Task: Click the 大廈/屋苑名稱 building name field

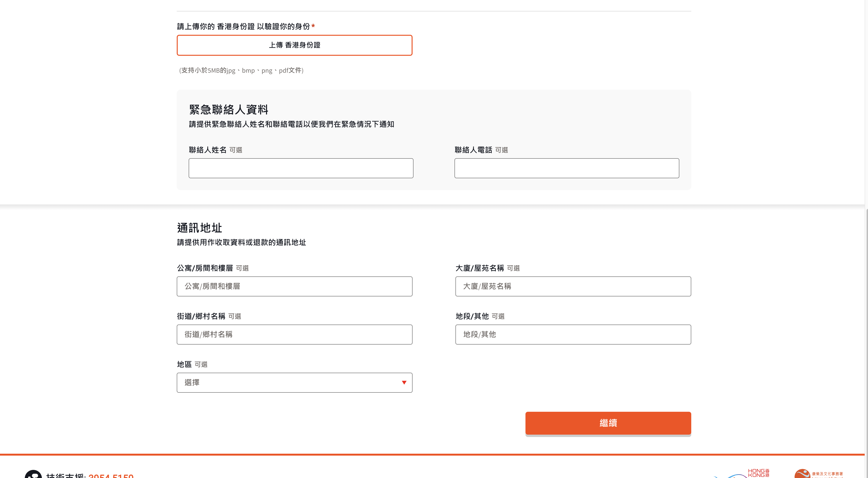Action: 573,286
